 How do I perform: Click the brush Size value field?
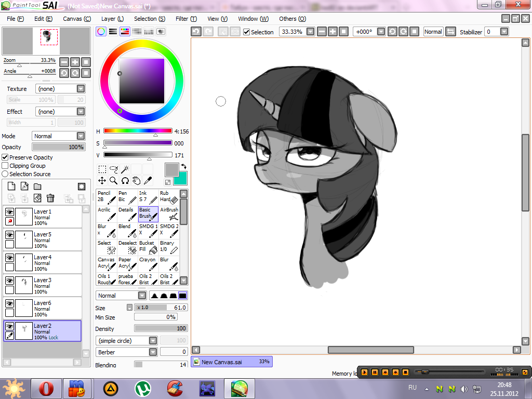[x=161, y=308]
